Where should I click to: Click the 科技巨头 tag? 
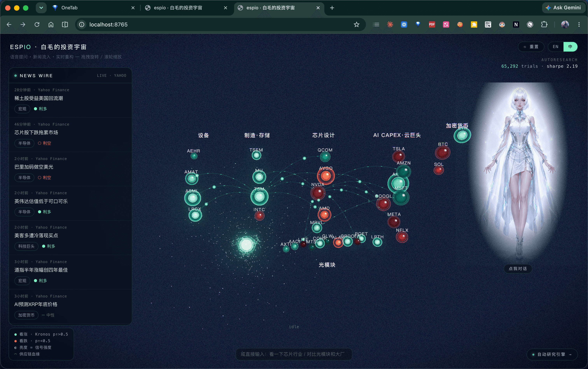(26, 246)
